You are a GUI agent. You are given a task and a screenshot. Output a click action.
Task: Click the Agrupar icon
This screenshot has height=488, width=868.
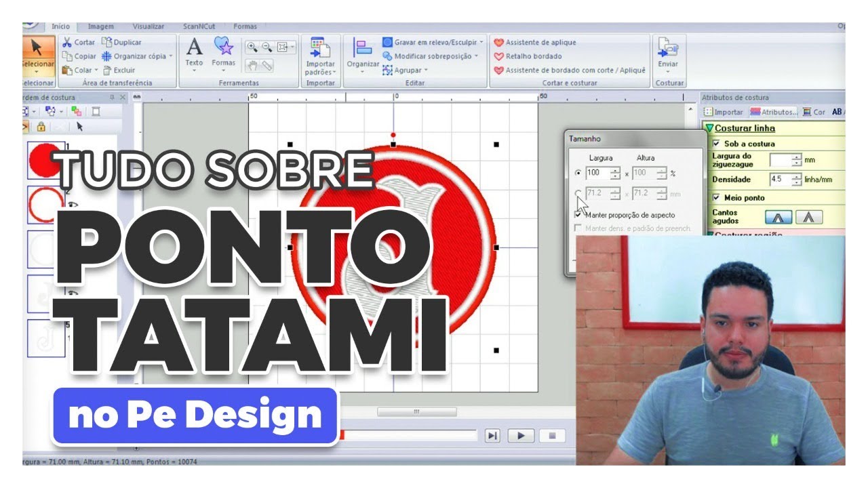pyautogui.click(x=387, y=70)
